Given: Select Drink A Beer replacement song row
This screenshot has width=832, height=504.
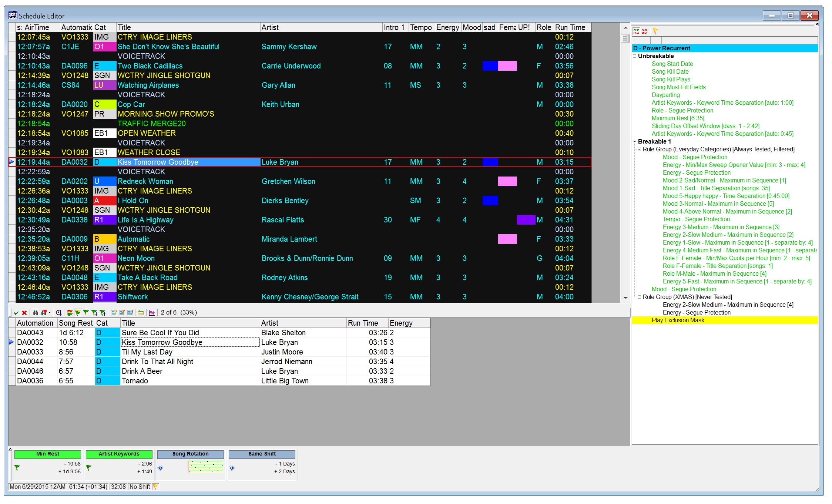Looking at the screenshot, I should click(x=142, y=371).
